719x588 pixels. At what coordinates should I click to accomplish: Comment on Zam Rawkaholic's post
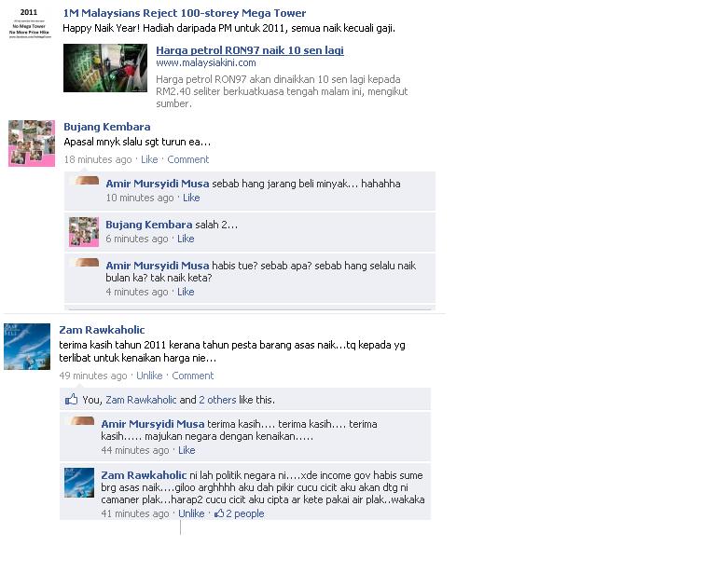193,376
